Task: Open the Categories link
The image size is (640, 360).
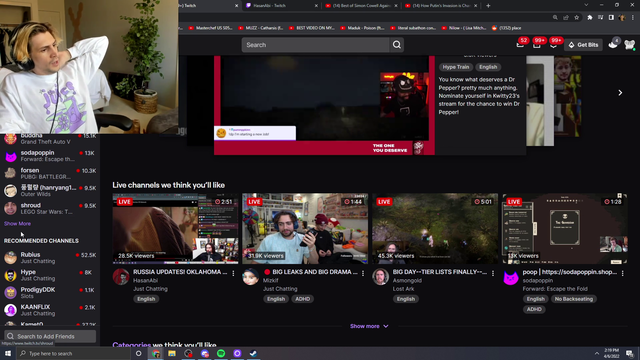Action: (131, 345)
